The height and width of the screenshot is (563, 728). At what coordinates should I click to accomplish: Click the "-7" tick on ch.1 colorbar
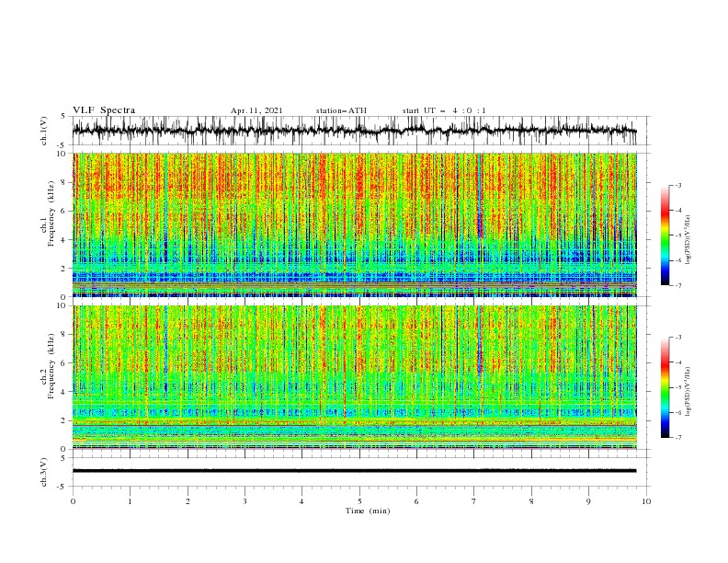677,285
